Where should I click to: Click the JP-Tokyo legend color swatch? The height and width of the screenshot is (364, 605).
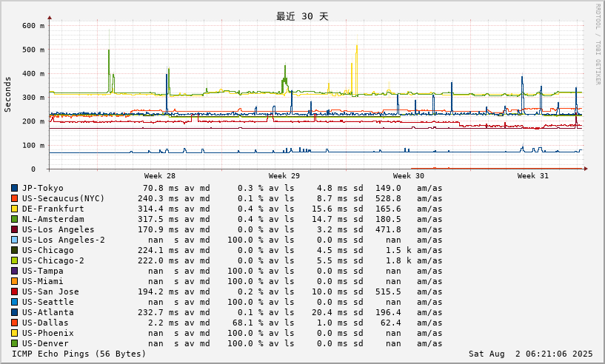point(14,188)
